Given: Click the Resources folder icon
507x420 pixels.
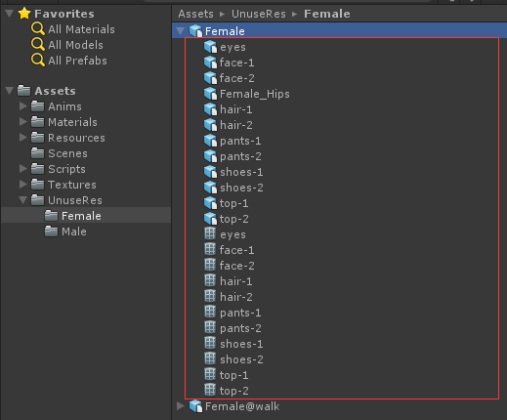Looking at the screenshot, I should click(37, 138).
